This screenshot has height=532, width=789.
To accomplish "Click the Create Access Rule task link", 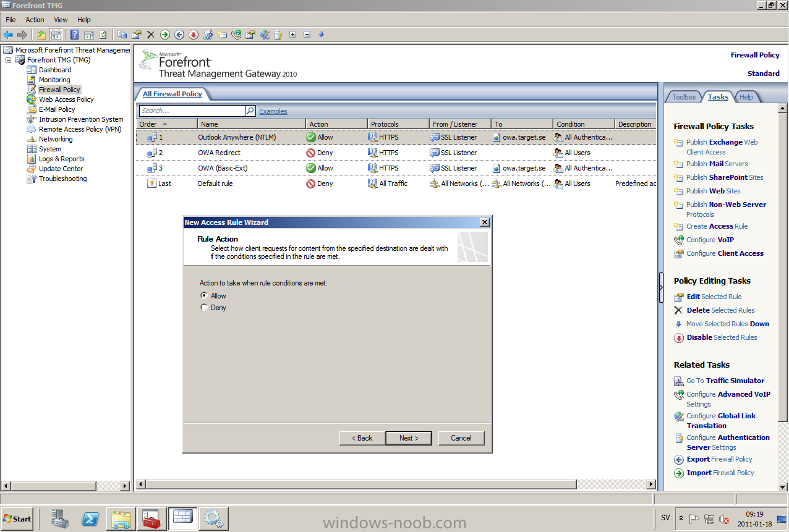I will tap(717, 226).
